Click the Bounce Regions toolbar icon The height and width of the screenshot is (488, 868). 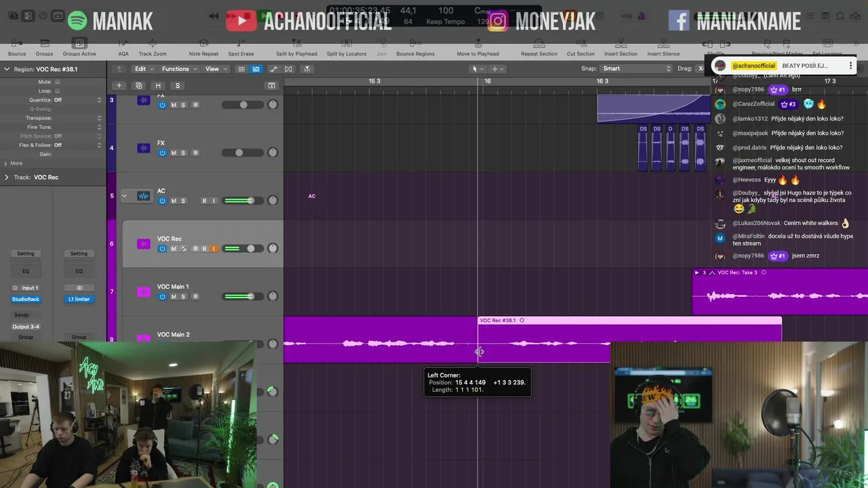415,44
